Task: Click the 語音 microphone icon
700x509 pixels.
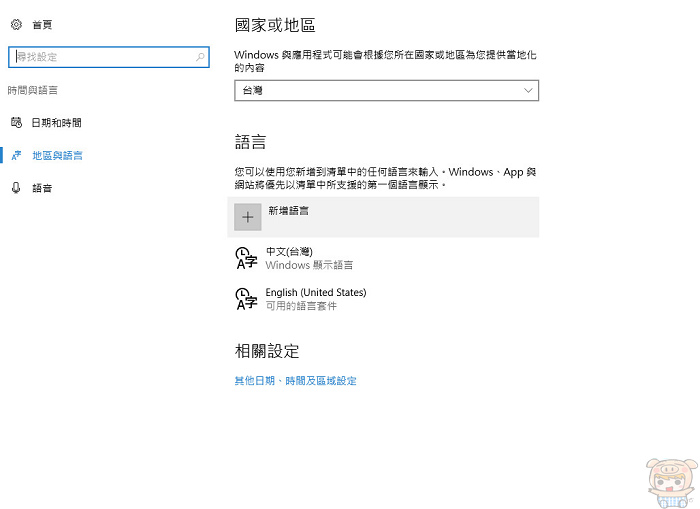Action: click(16, 188)
